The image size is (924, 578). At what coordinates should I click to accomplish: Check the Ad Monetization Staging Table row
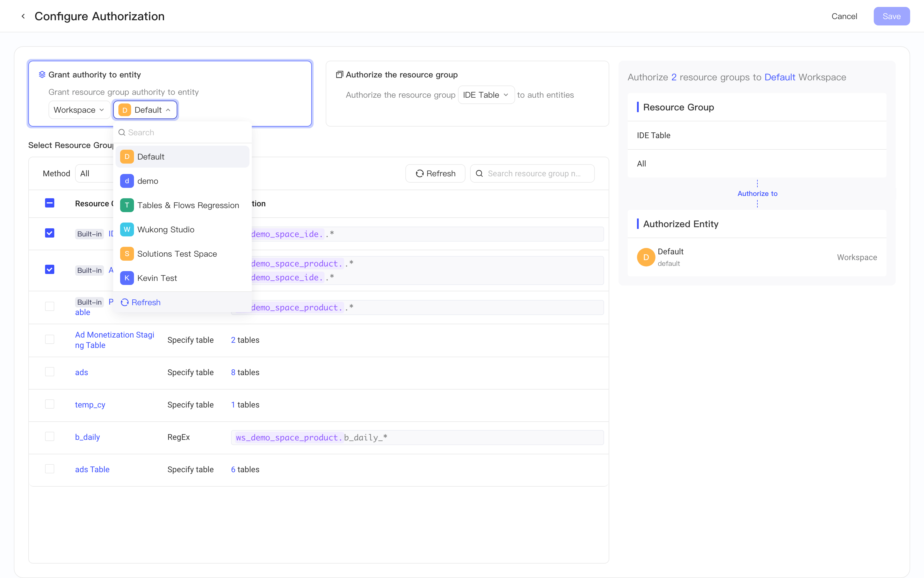50,340
